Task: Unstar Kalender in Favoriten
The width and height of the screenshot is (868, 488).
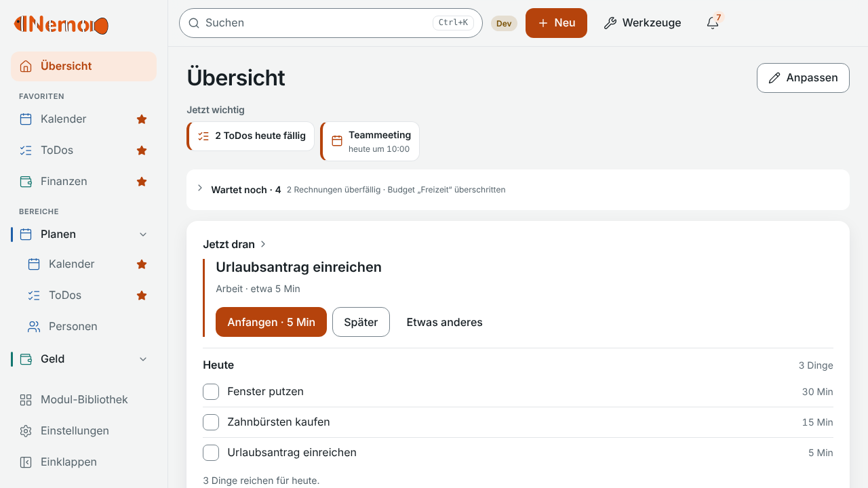Action: coord(142,119)
